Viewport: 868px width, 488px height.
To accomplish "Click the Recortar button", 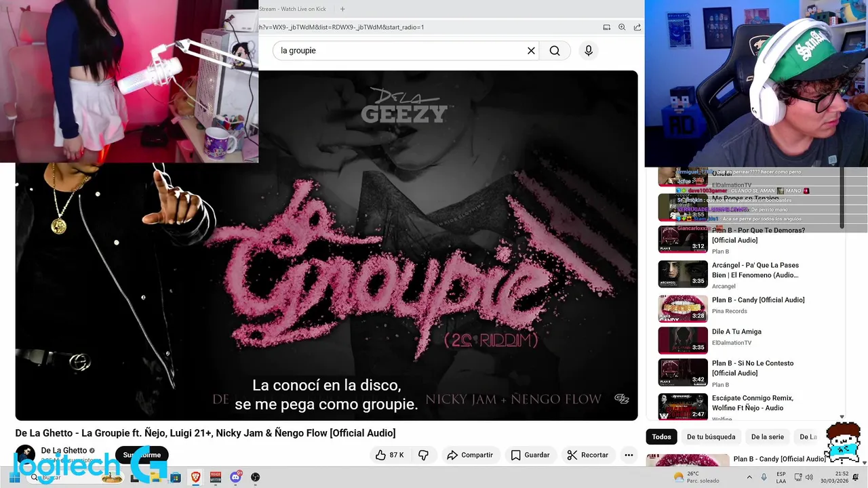I will click(587, 455).
